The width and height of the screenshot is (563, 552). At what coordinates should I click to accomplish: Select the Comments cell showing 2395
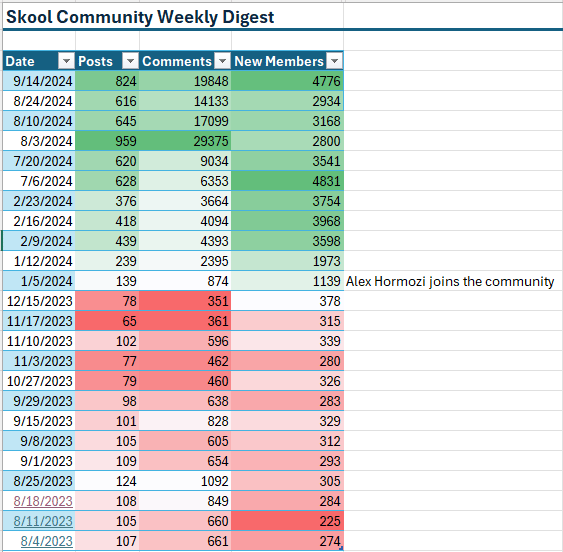point(185,261)
